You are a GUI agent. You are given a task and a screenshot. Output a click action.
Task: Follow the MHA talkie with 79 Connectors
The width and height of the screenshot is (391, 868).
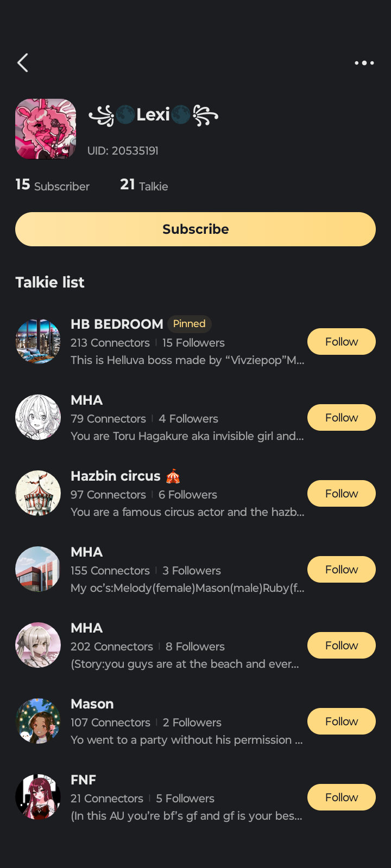click(x=341, y=418)
